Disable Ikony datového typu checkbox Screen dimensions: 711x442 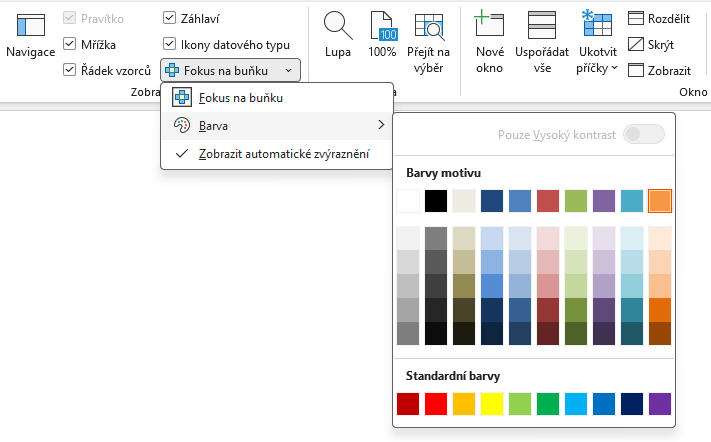point(169,44)
